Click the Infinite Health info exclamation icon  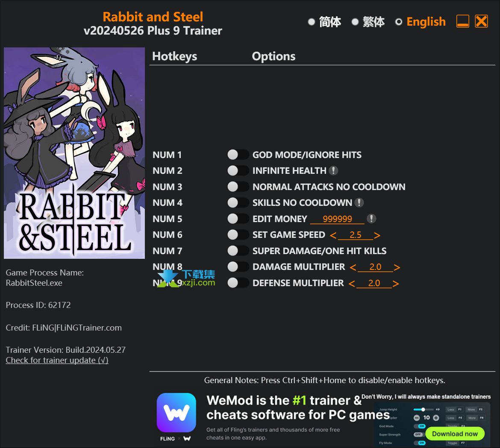[x=333, y=170]
